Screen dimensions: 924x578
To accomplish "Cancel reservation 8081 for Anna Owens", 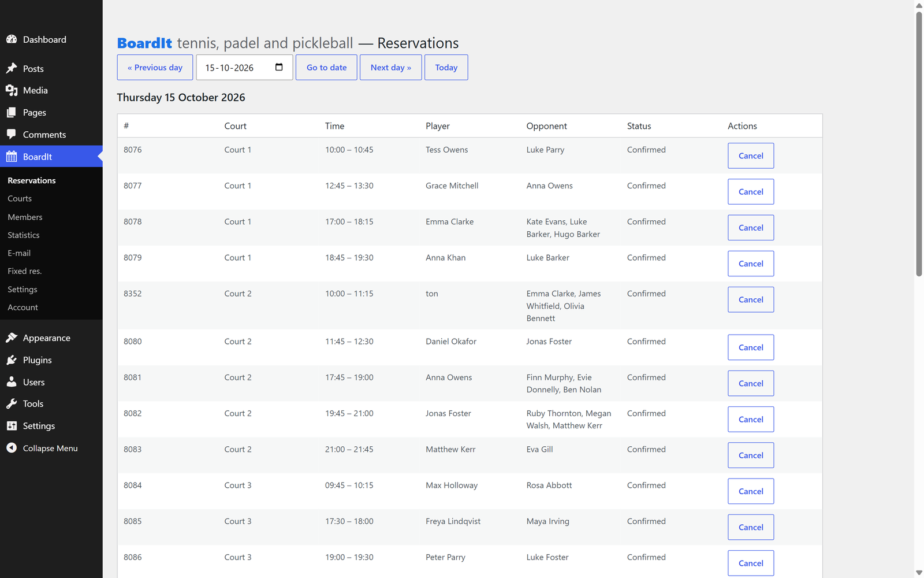I will coord(751,383).
